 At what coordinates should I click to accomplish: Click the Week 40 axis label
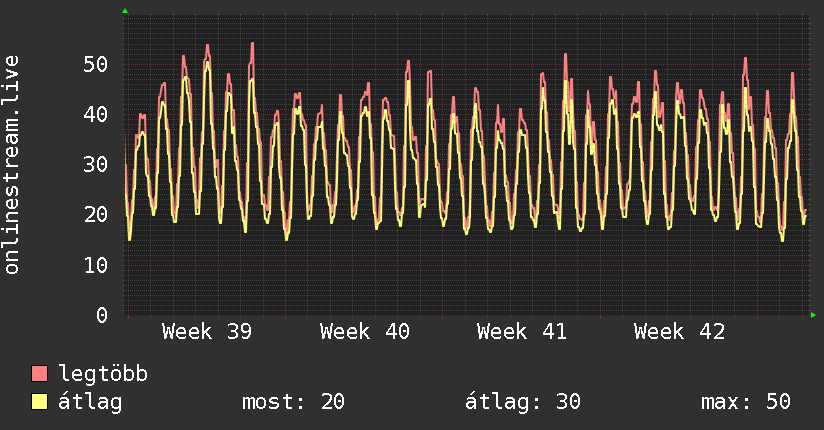(365, 332)
